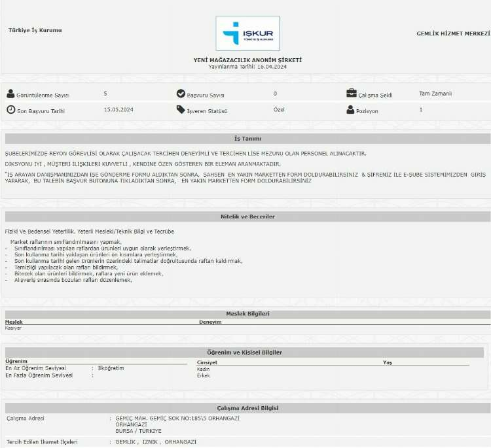Viewport: 491px width, 448px height.
Task: Click the Deneyim column header
Action: point(210,322)
